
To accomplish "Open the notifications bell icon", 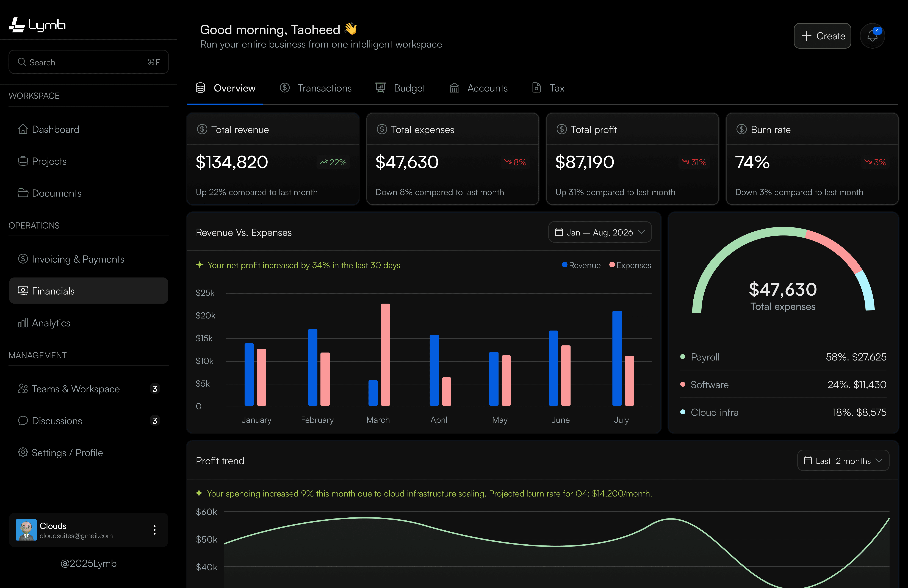I will (872, 36).
